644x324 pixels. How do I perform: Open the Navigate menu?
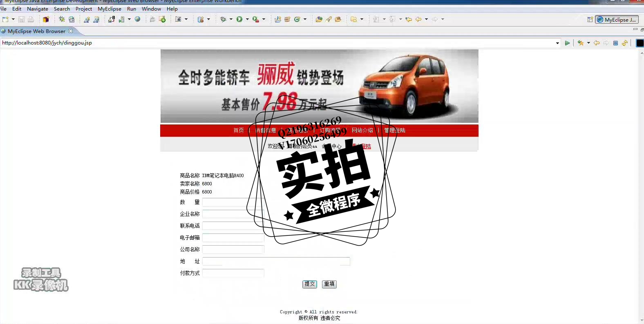pyautogui.click(x=38, y=9)
